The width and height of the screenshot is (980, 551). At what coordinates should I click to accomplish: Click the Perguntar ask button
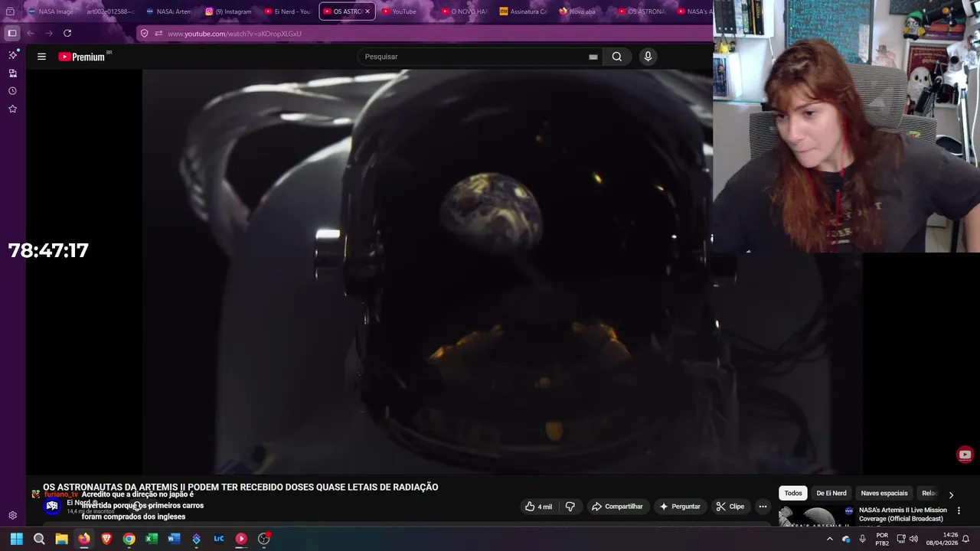point(679,507)
